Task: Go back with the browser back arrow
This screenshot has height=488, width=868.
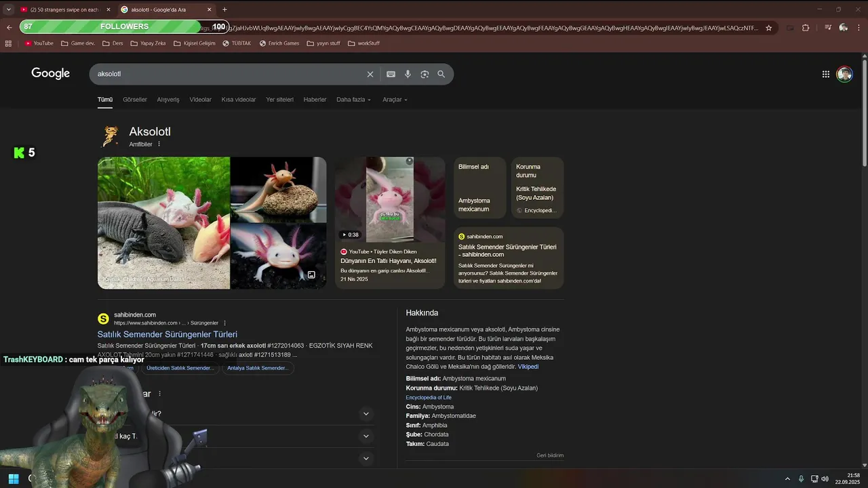Action: pyautogui.click(x=9, y=28)
